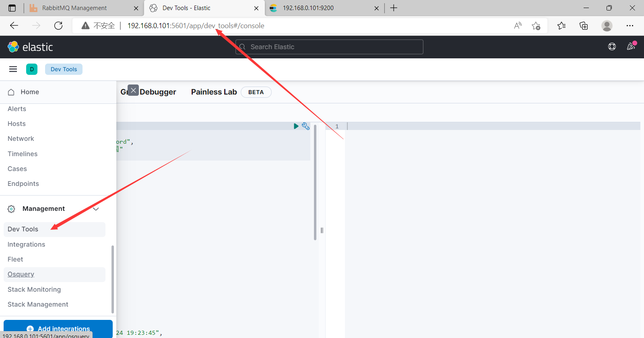This screenshot has width=644, height=338.
Task: Open the newsfeed notifications icon
Action: click(631, 47)
